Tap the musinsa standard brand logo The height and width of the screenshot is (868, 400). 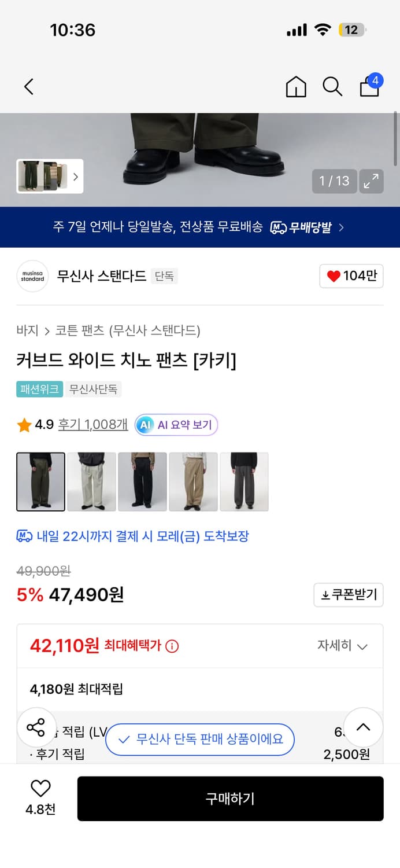32,276
